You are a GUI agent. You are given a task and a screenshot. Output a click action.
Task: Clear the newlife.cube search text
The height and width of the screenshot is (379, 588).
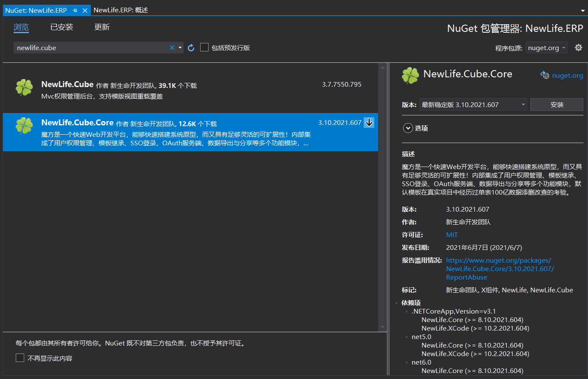coord(172,48)
